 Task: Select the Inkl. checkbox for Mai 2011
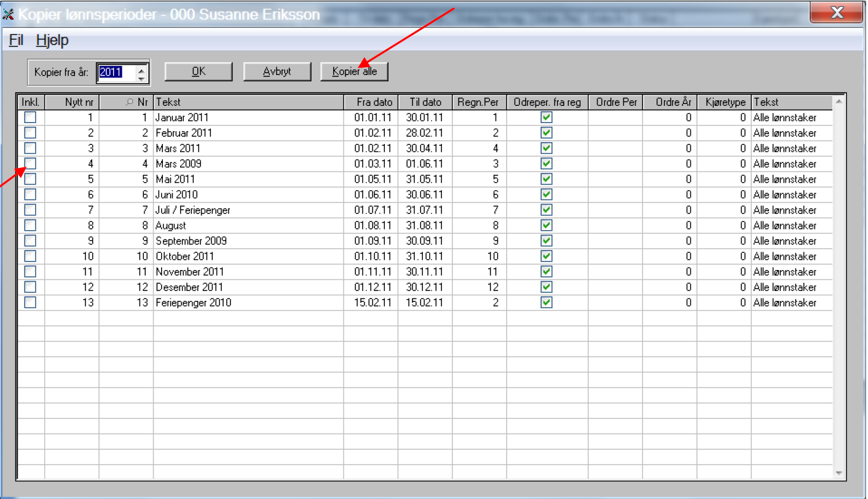30,179
